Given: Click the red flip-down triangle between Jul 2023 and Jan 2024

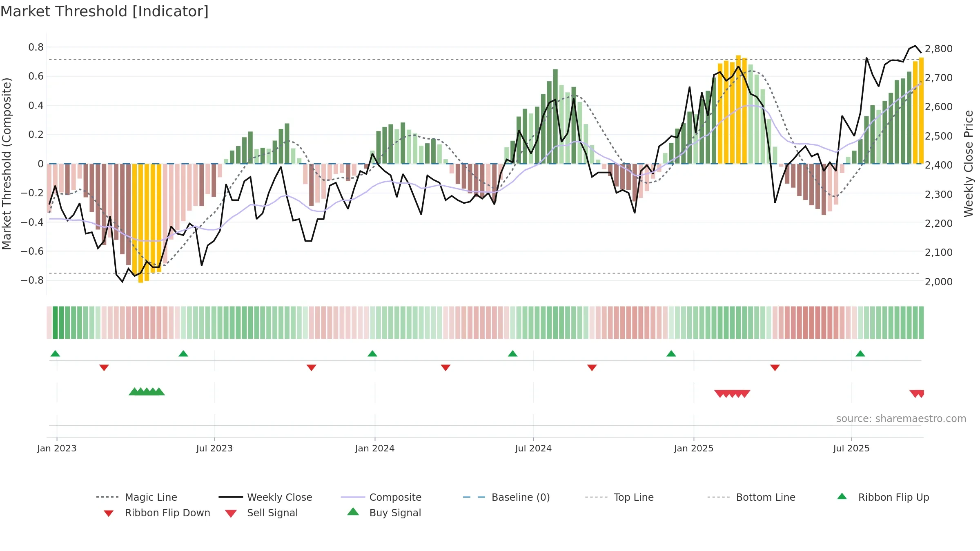Looking at the screenshot, I should tap(312, 368).
